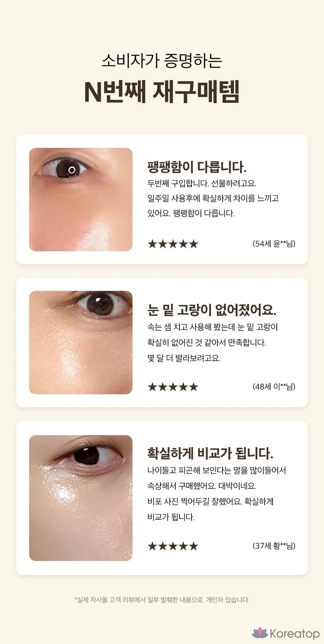The width and height of the screenshot is (324, 644).
Task: Click reviewer name 37세 황**님
Action: pyautogui.click(x=274, y=545)
